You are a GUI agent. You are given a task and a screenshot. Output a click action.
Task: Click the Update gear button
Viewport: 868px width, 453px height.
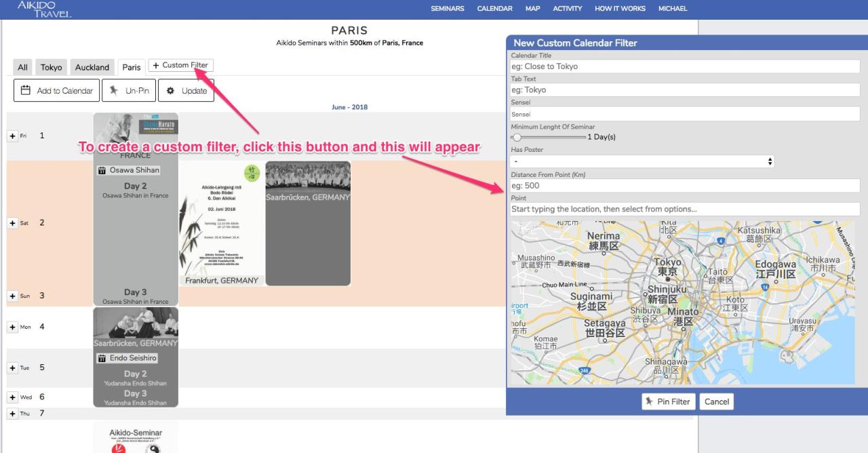pos(186,90)
